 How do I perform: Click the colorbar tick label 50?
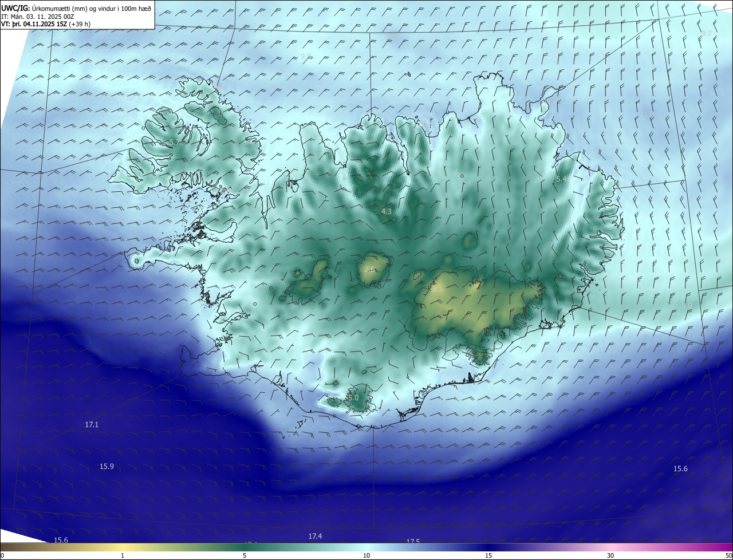728,555
